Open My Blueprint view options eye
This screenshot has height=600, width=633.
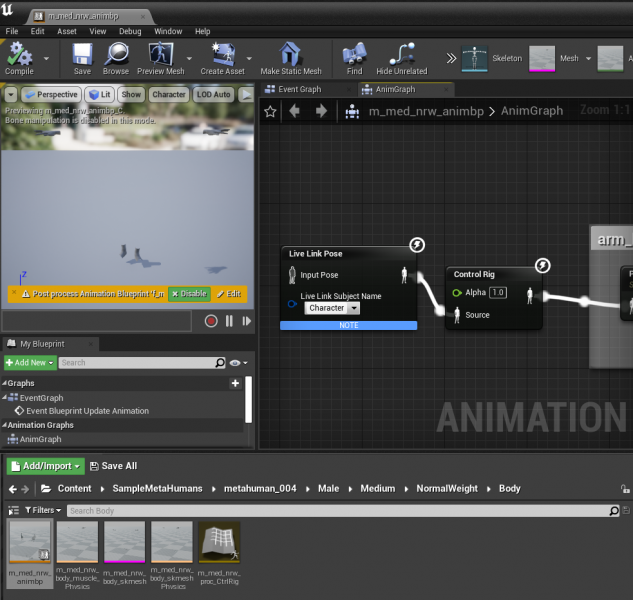point(238,363)
